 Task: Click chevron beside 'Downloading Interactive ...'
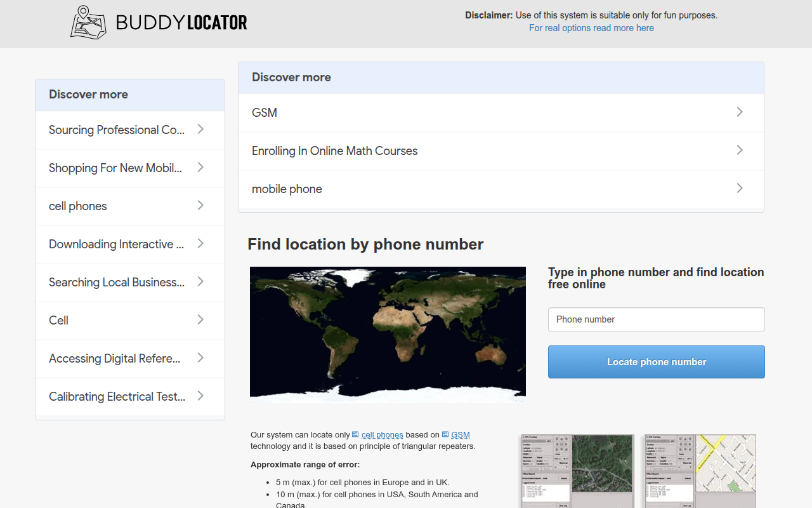(200, 243)
